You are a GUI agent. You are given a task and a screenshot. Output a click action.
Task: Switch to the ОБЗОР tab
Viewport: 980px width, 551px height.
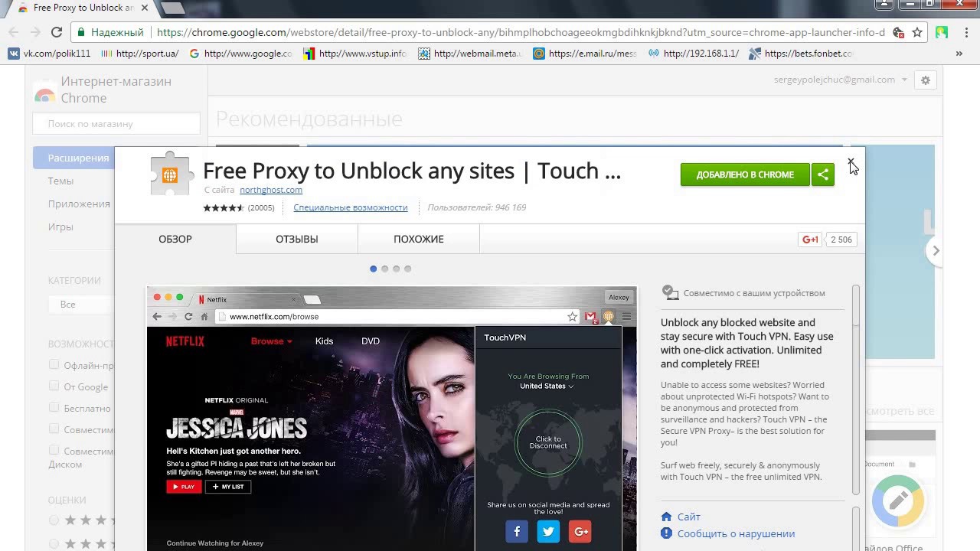(175, 239)
